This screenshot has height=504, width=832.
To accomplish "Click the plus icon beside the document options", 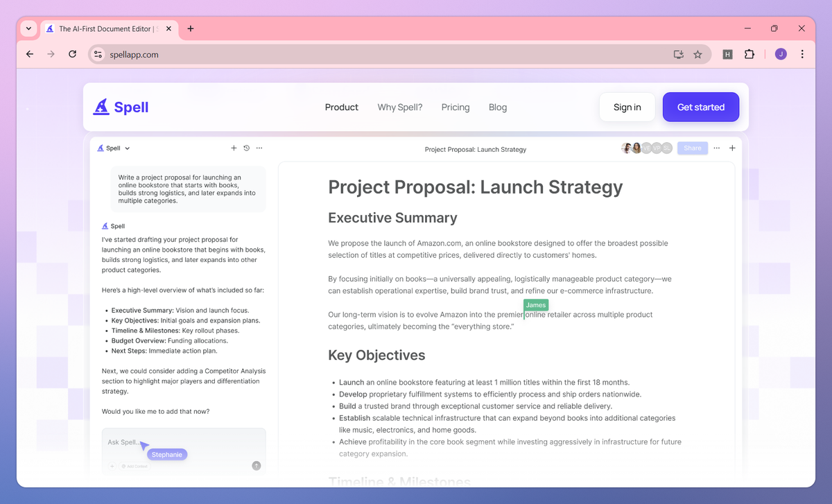I will coord(732,148).
